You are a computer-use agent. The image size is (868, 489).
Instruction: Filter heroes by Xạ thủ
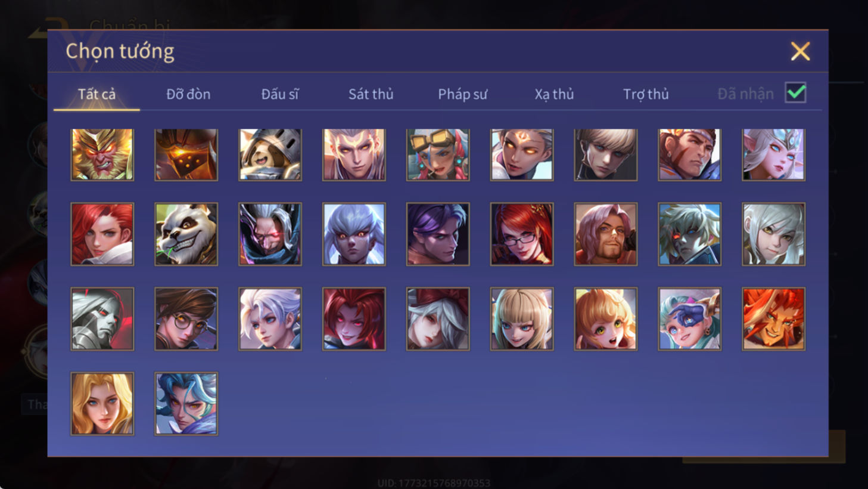tap(554, 94)
